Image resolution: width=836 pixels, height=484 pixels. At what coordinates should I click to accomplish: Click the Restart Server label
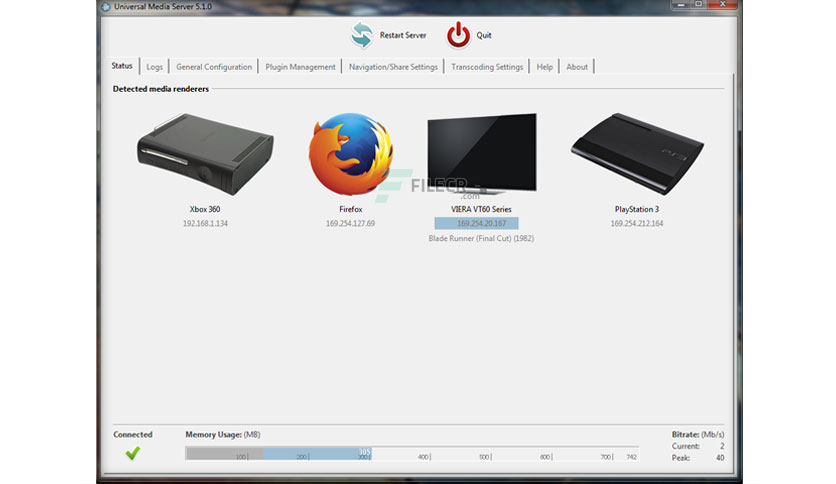[403, 35]
